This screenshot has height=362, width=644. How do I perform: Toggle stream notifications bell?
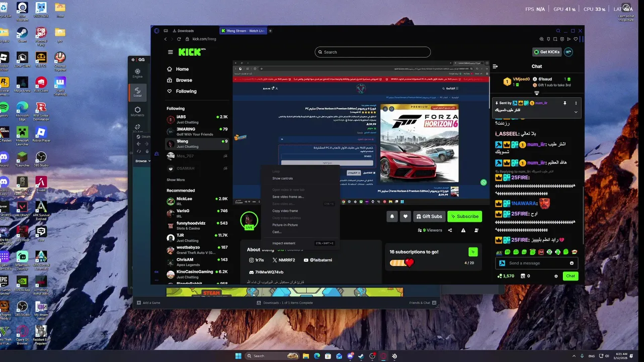[392, 216]
